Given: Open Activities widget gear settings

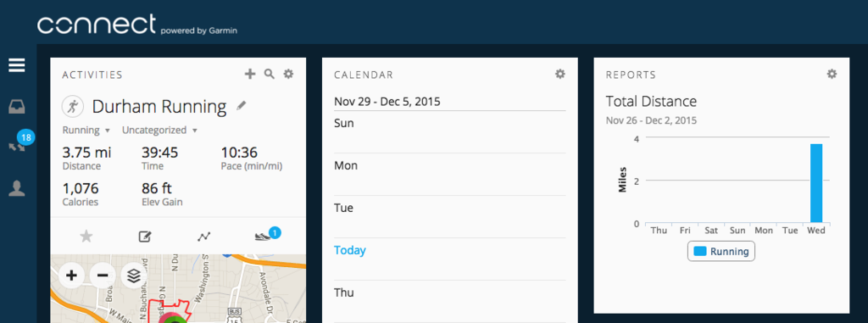Looking at the screenshot, I should point(288,74).
